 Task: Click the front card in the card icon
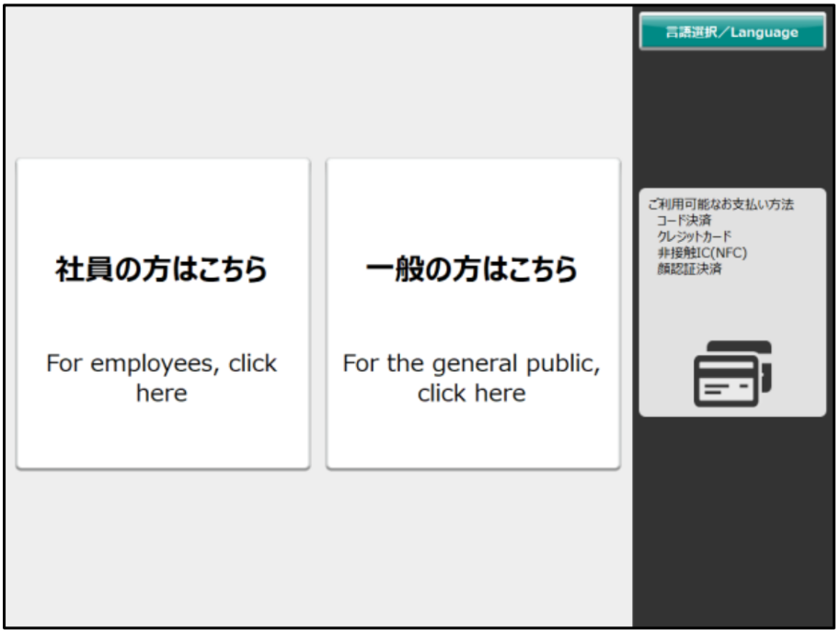(727, 382)
